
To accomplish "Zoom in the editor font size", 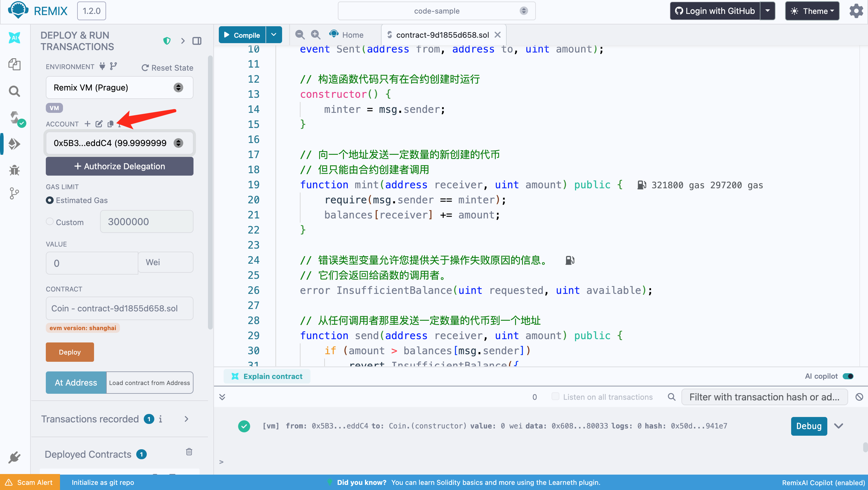I will [x=315, y=35].
